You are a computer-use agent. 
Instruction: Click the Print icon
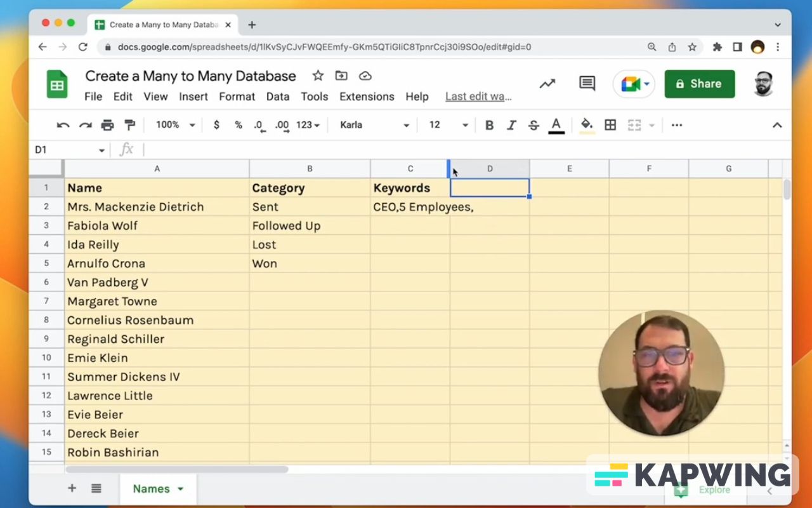pyautogui.click(x=107, y=125)
